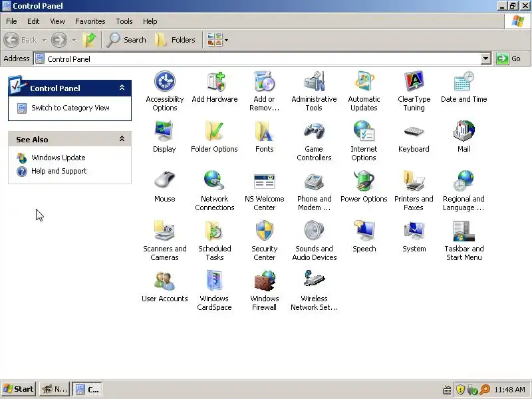Click the tray clock showing 11:48 AM

509,390
